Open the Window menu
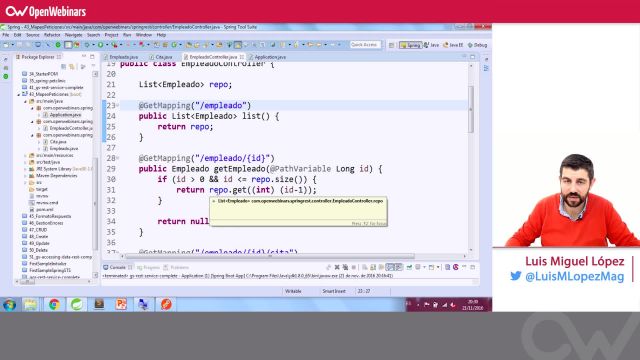The image size is (640, 360). click(143, 35)
